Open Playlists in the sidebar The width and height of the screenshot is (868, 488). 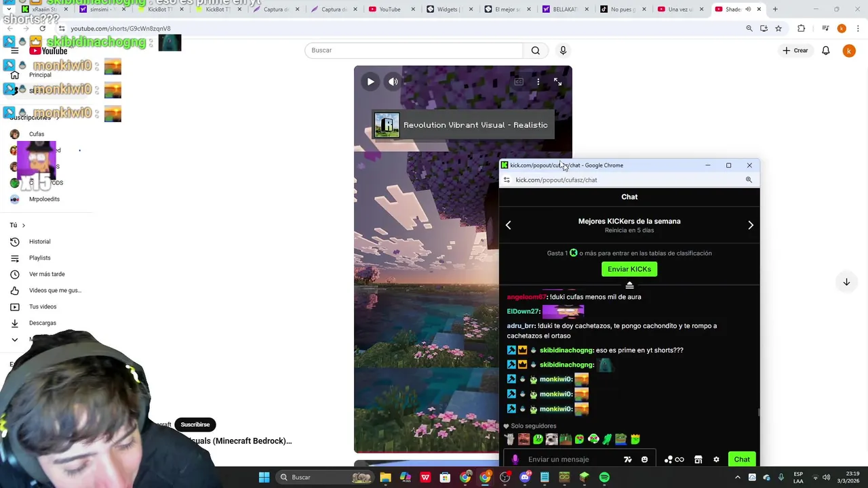47,258
